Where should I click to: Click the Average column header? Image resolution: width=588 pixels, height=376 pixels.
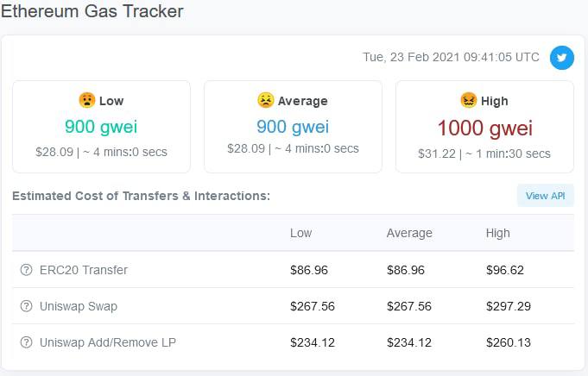coord(409,233)
